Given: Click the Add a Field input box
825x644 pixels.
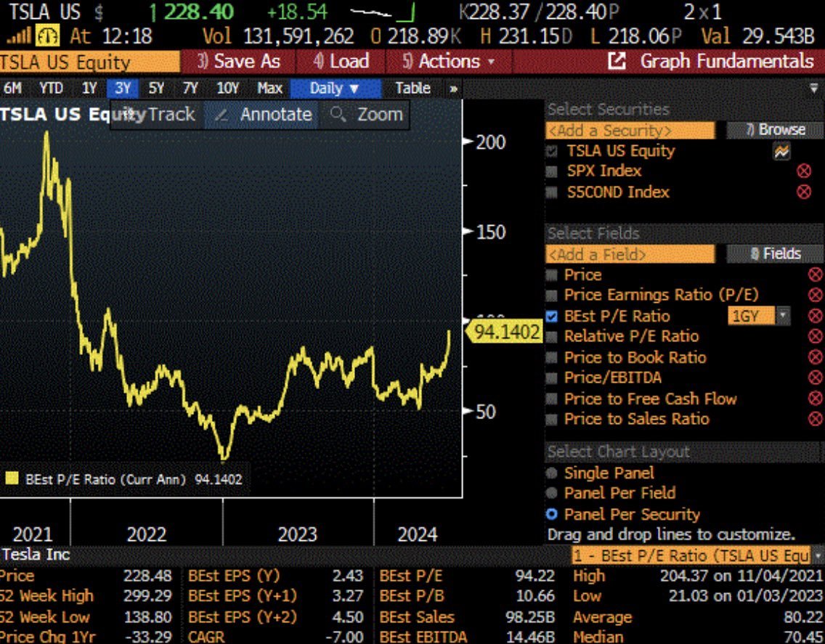Looking at the screenshot, I should pyautogui.click(x=630, y=255).
